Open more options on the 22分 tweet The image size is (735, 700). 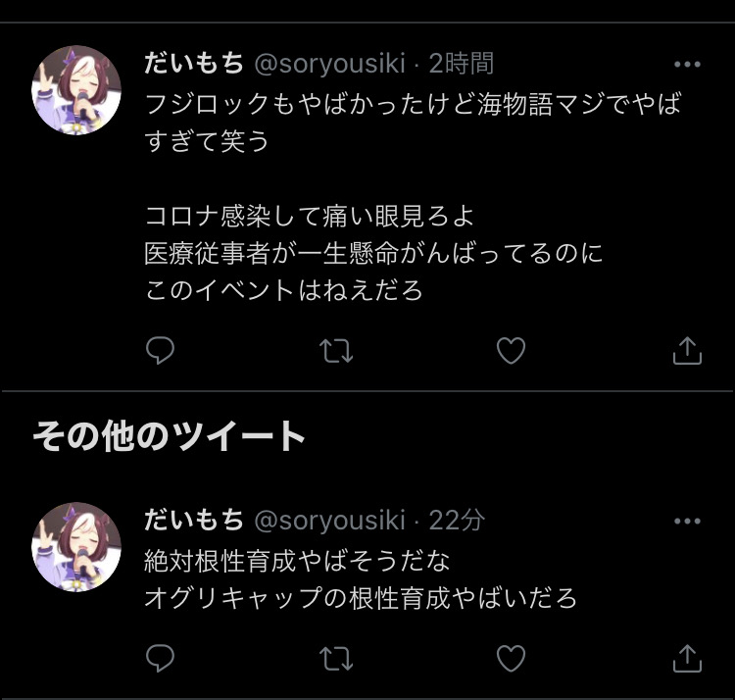[x=687, y=521]
